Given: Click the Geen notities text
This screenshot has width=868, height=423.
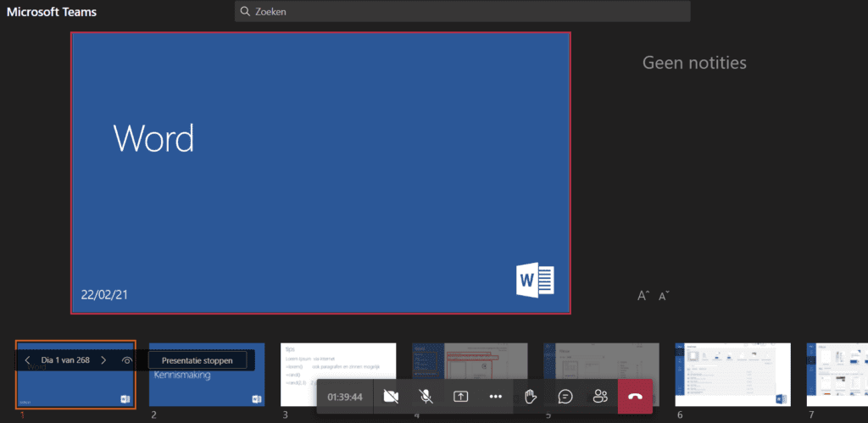Looking at the screenshot, I should pos(694,63).
